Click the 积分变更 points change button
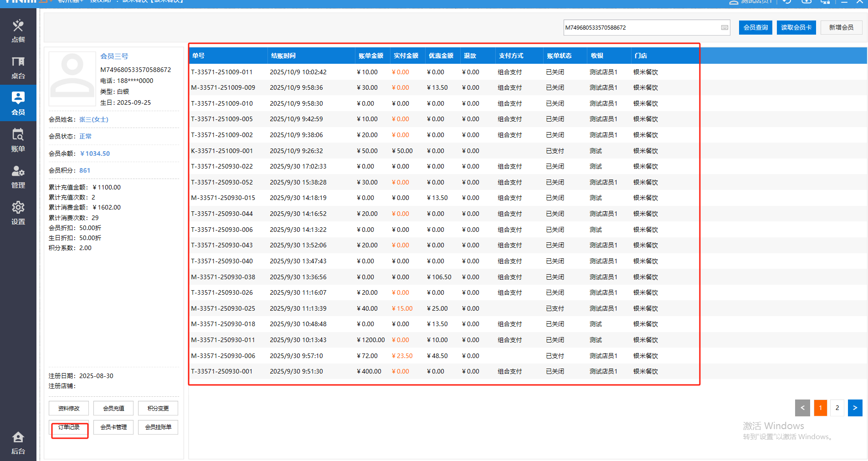Image resolution: width=868 pixels, height=461 pixels. click(x=158, y=409)
